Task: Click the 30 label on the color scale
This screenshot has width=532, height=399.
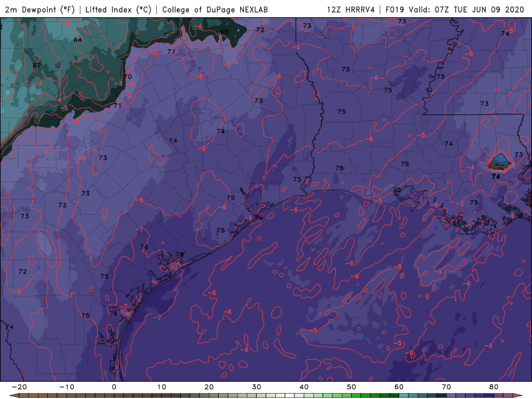Action: [257, 387]
